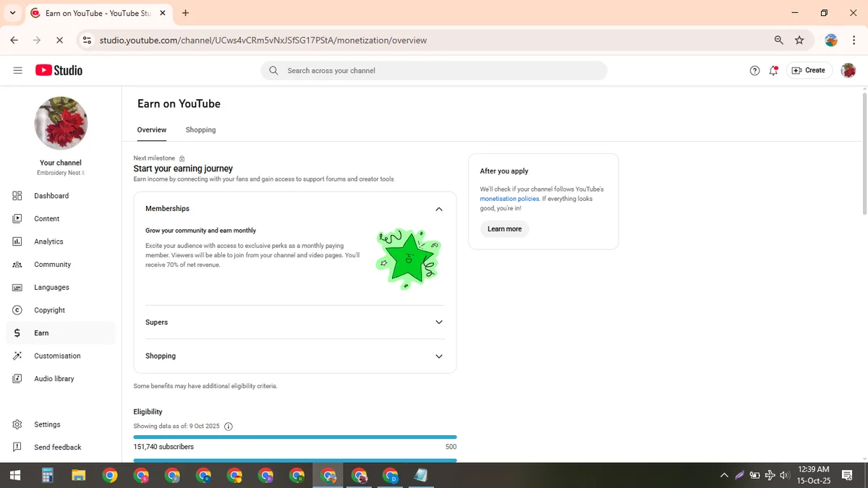Stop loading the page with the X button

click(x=59, y=40)
